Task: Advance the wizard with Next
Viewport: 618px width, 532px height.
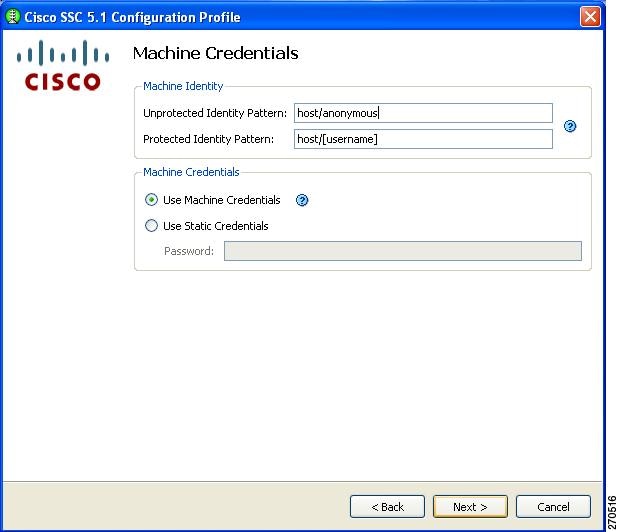Action: click(470, 506)
